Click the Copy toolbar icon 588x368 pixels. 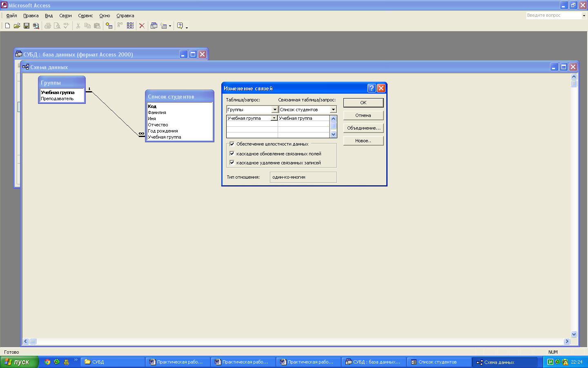pos(87,26)
